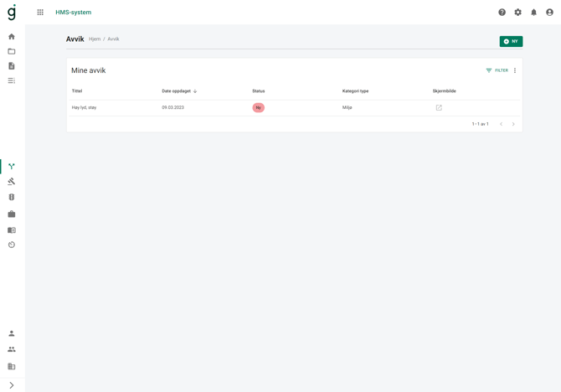Open the folder icon in sidebar
The height and width of the screenshot is (392, 561).
pyautogui.click(x=12, y=51)
